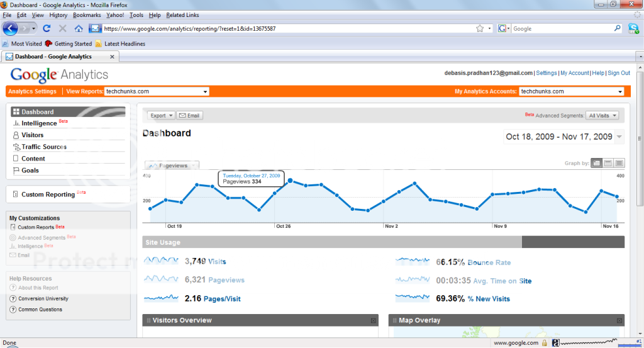Open the Related Links menu
Viewport: 644px width, 348px height.
(182, 15)
